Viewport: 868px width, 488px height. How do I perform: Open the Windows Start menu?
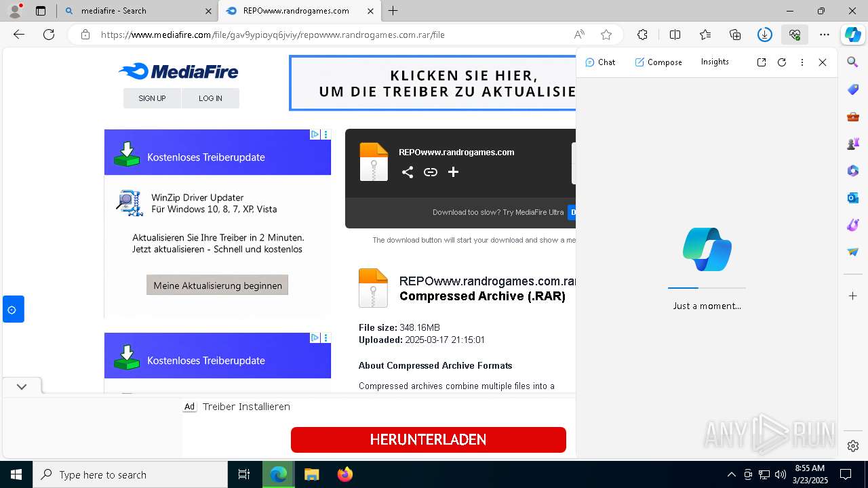pos(16,474)
